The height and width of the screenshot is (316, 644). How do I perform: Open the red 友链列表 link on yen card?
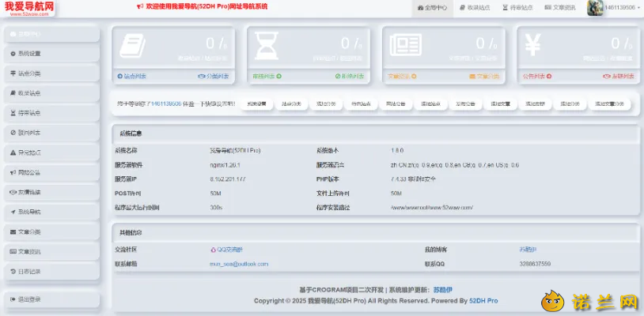point(619,76)
